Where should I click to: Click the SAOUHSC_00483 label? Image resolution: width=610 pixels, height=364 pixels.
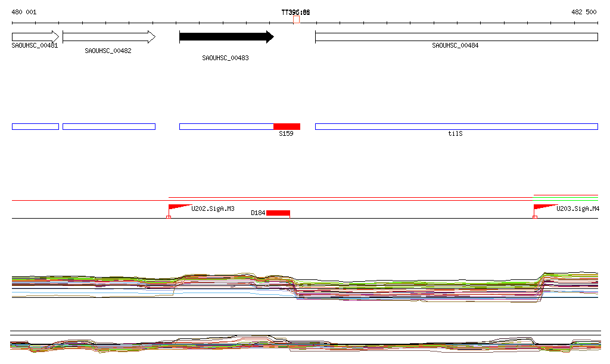point(225,58)
